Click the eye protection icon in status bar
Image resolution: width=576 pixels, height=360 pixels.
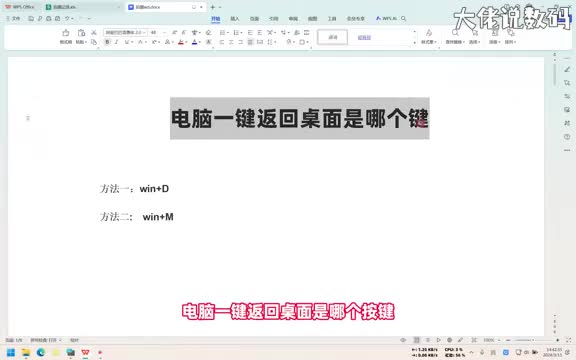403,340
